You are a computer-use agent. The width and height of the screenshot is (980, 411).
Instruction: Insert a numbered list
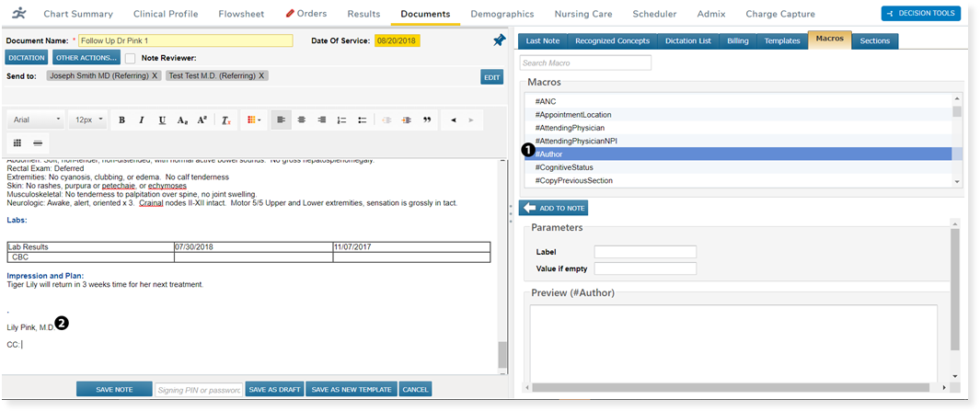pyautogui.click(x=341, y=120)
